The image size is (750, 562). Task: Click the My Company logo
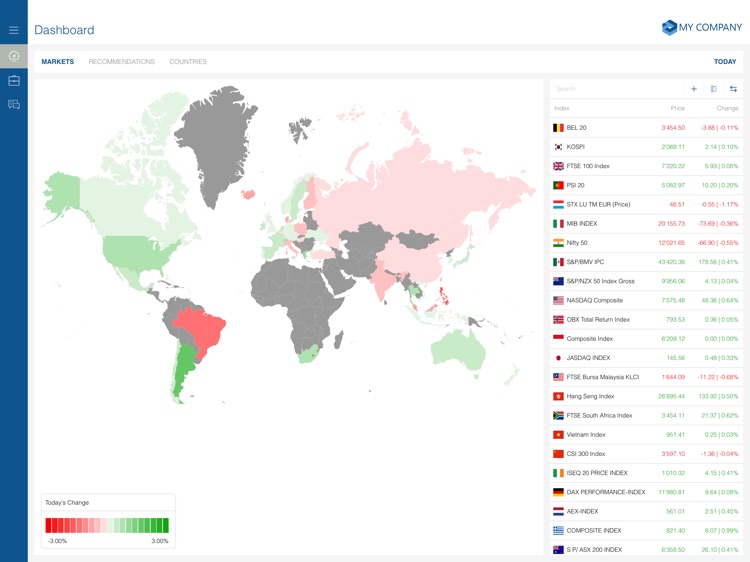click(x=701, y=27)
